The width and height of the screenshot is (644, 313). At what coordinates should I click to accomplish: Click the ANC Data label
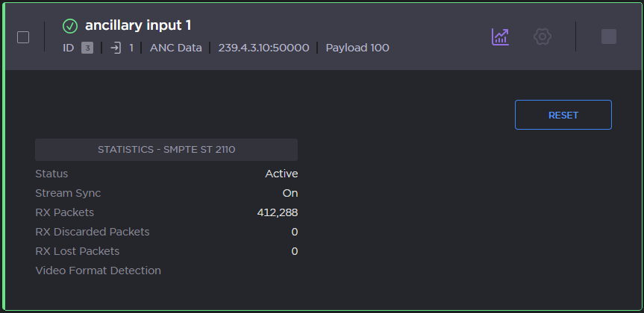click(175, 48)
